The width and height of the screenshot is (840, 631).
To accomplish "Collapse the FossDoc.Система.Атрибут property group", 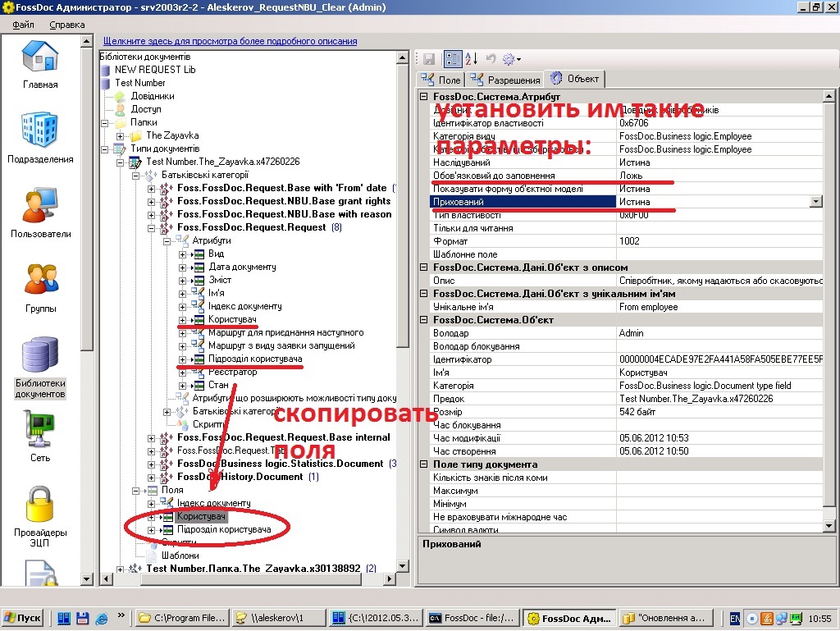I will pos(424,97).
